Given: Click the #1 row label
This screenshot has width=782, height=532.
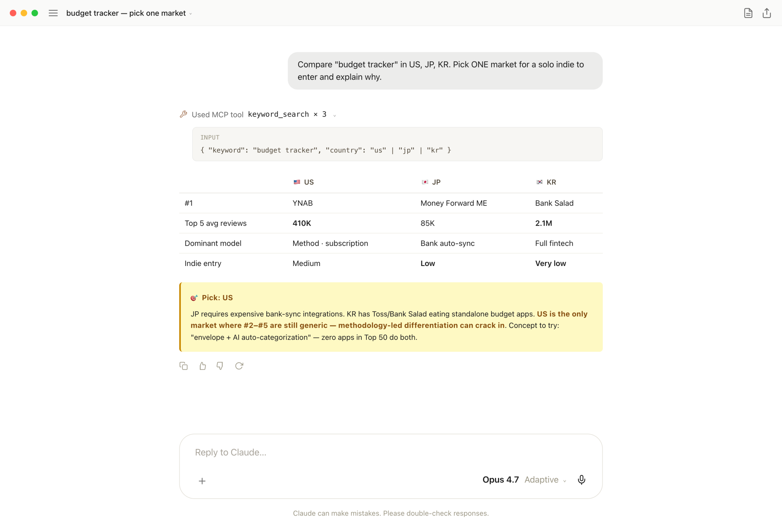Looking at the screenshot, I should 188,203.
